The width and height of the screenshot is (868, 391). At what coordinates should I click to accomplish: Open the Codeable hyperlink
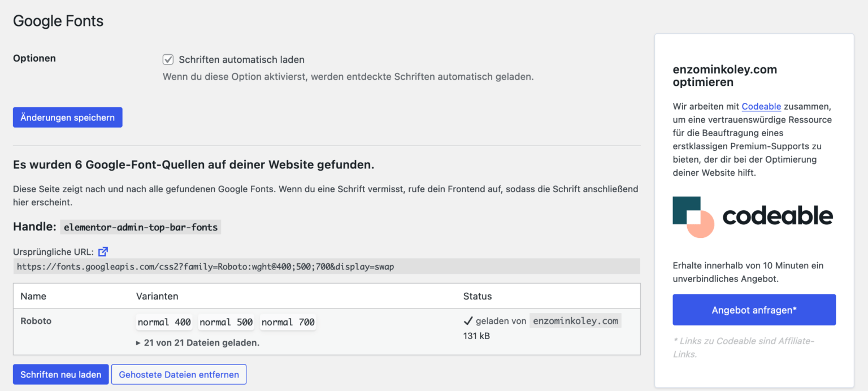(x=761, y=106)
